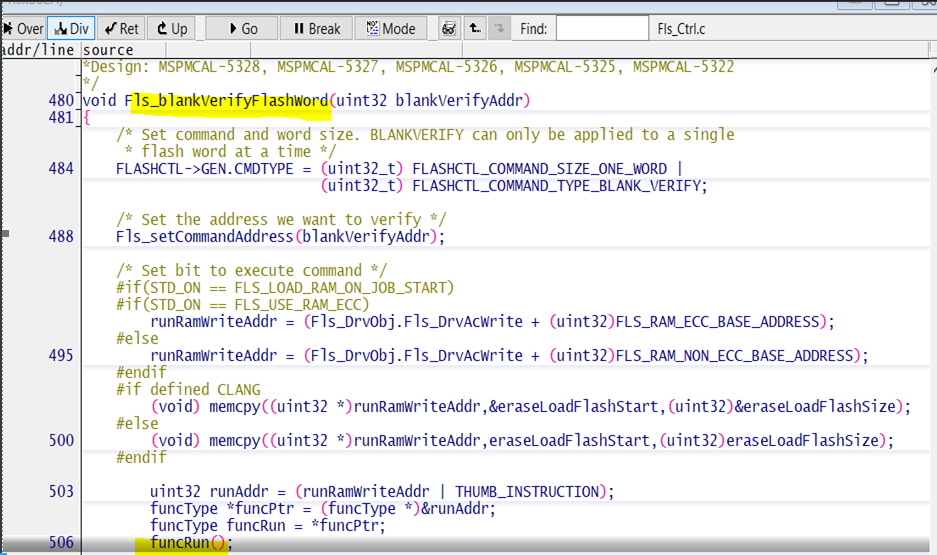Click FLASHCTL_COMMAND_TYPE_BLANK_VERIFY constant
Image resolution: width=937 pixels, height=555 pixels.
coord(556,186)
